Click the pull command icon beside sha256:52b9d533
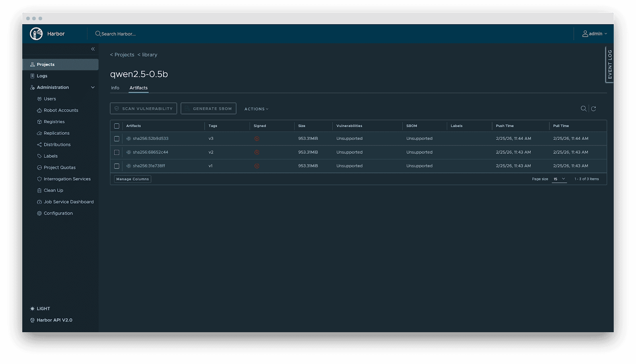This screenshot has height=364, width=636. 128,139
